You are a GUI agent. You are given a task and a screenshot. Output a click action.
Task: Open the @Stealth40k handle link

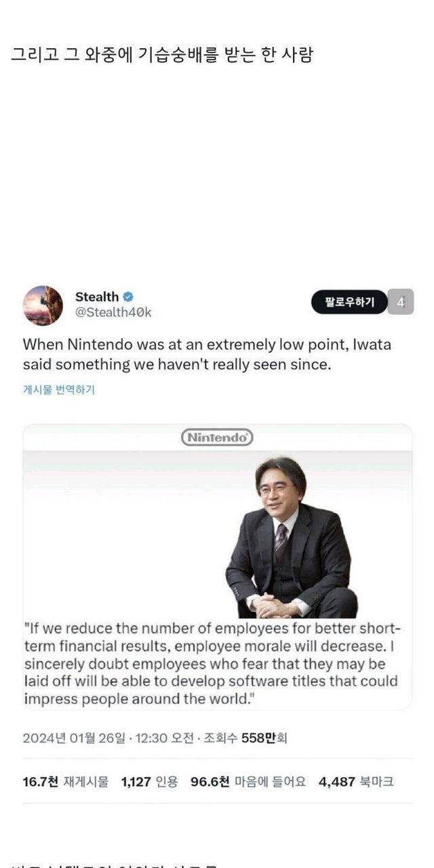pos(113,312)
